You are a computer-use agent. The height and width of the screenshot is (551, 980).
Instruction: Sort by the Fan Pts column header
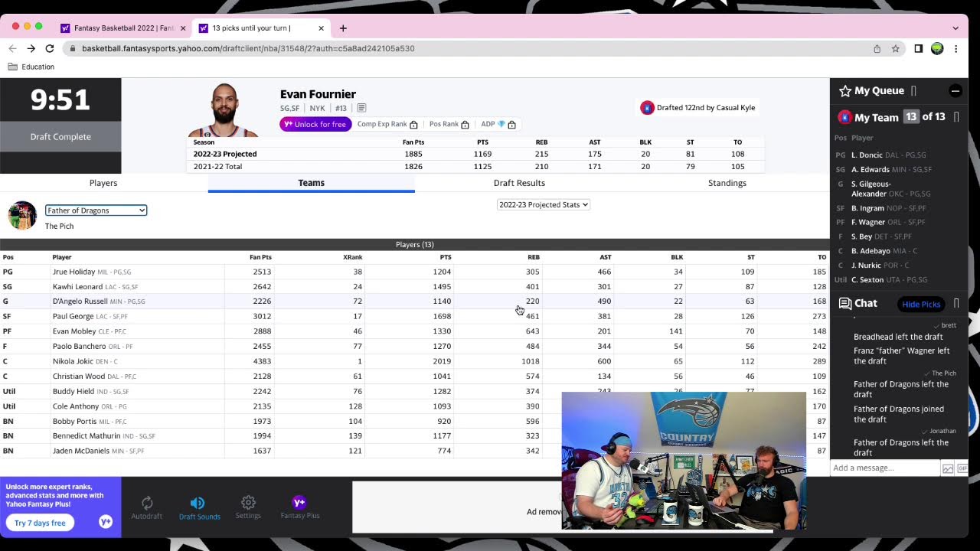[x=260, y=257]
